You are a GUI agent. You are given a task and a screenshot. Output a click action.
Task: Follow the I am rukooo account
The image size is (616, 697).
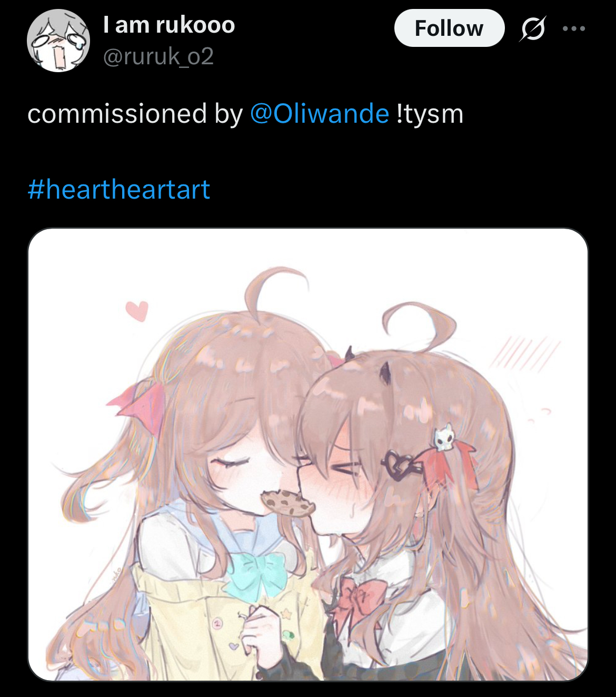tap(449, 28)
